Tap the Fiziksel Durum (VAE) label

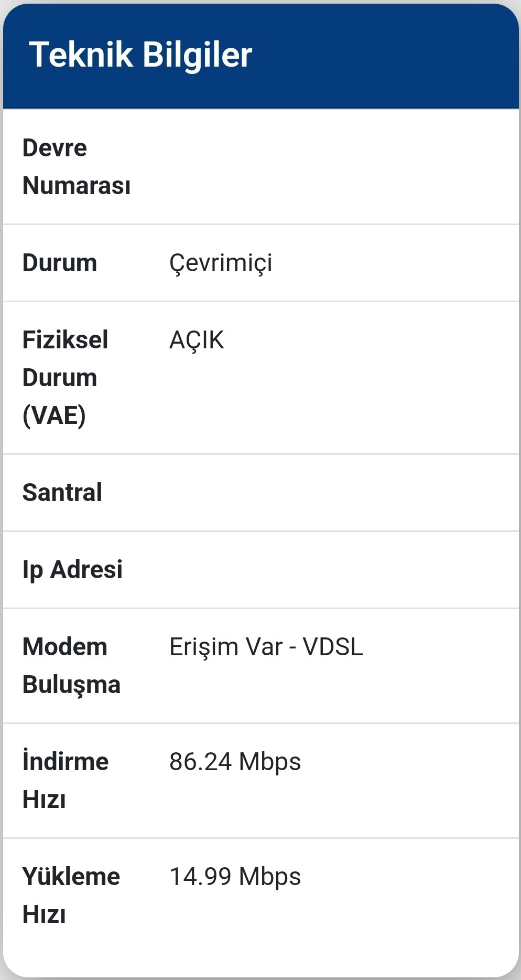[66, 378]
